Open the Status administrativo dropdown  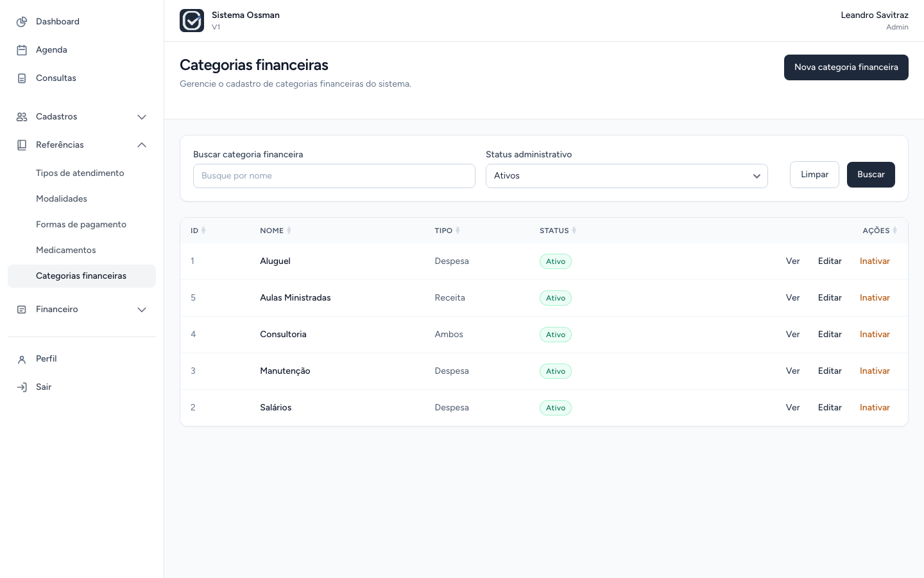[x=627, y=176]
